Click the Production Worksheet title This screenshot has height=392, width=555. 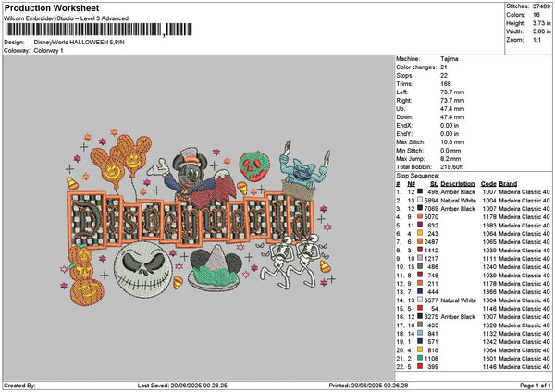52,7
